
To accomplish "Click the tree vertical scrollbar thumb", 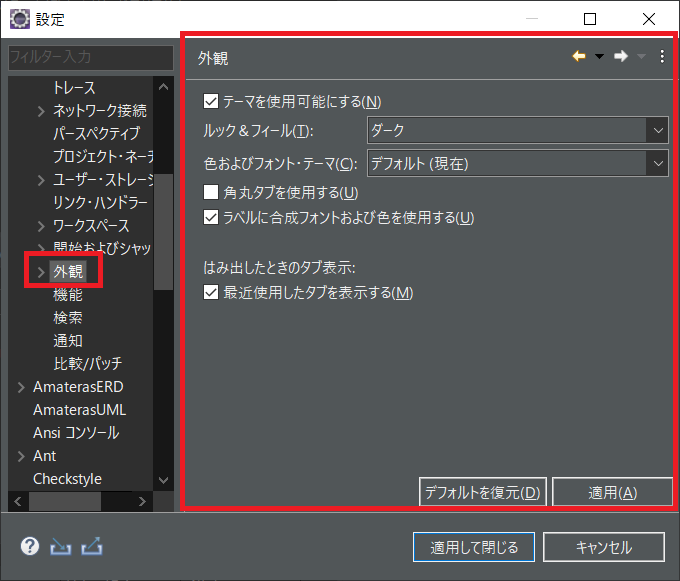I will pyautogui.click(x=163, y=232).
